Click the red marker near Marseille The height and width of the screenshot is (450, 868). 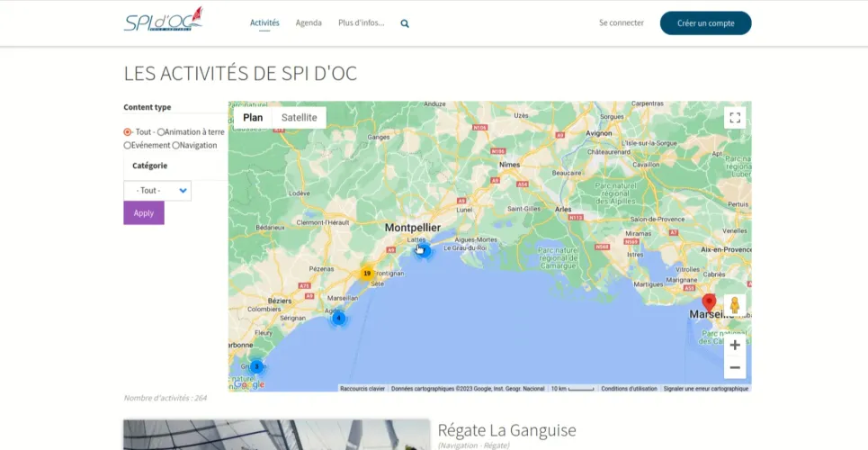pyautogui.click(x=709, y=301)
